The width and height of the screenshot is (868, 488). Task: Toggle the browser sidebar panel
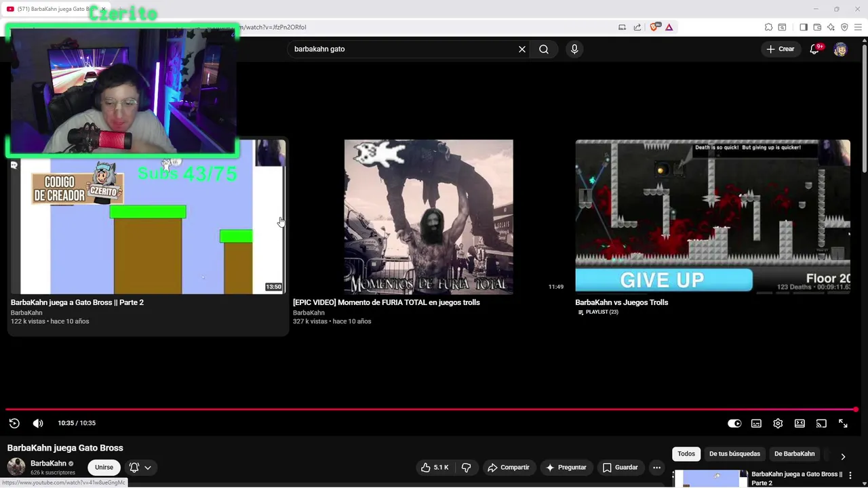point(804,27)
